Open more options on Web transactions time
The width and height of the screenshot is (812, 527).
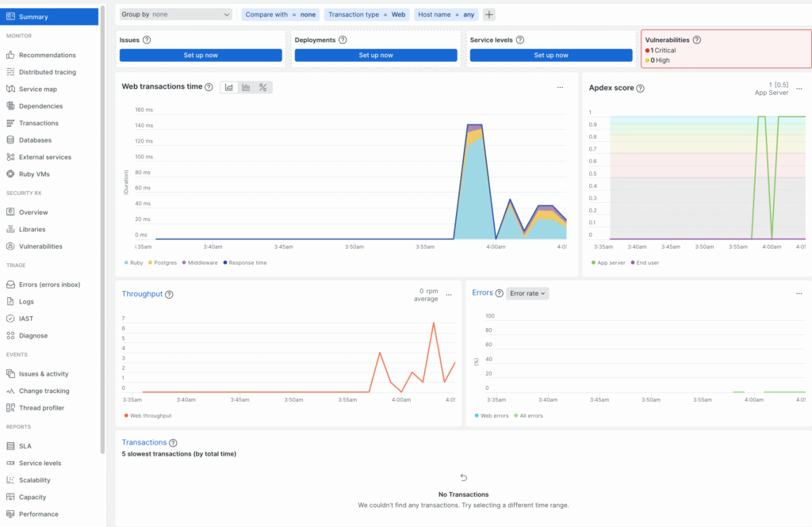560,87
